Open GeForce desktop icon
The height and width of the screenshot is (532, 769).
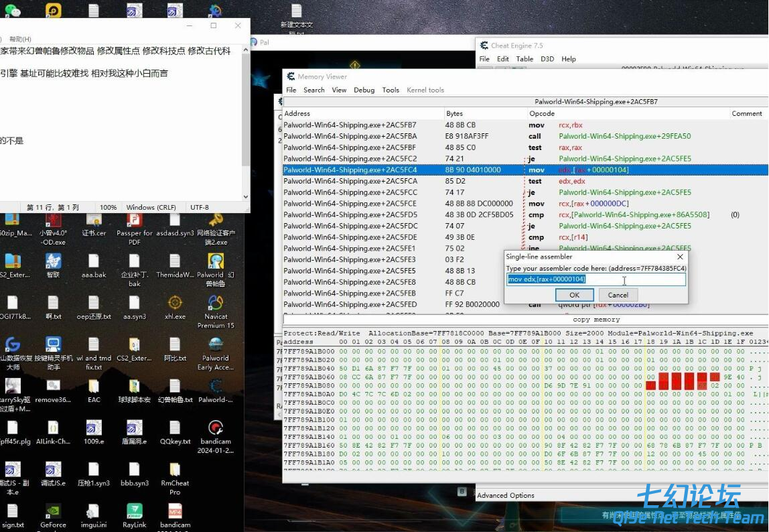pos(53,515)
